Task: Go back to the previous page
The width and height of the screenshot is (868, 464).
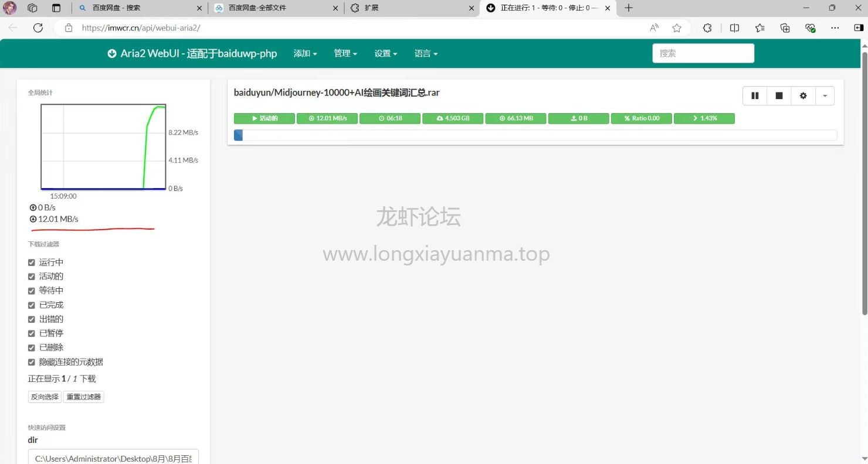Action: pyautogui.click(x=13, y=28)
